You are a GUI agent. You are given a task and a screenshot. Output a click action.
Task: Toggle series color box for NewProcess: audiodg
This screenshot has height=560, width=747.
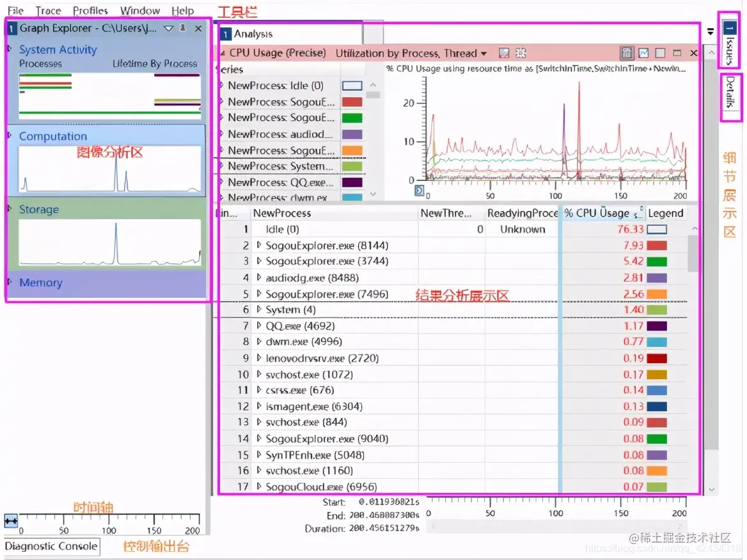click(352, 134)
